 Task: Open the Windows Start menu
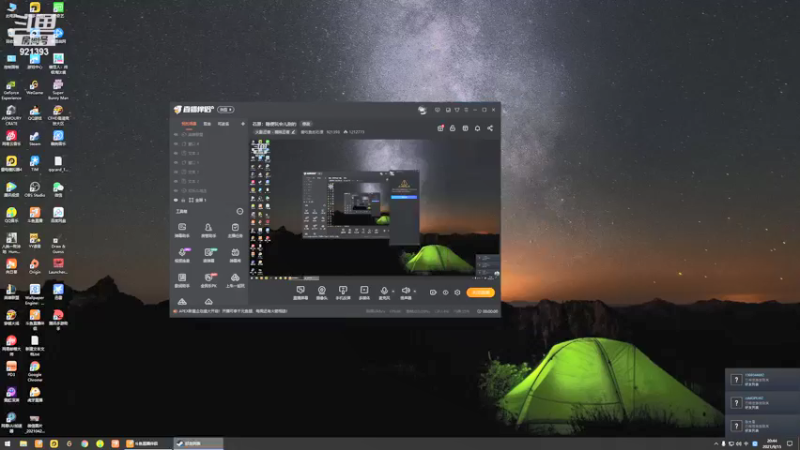click(8, 444)
